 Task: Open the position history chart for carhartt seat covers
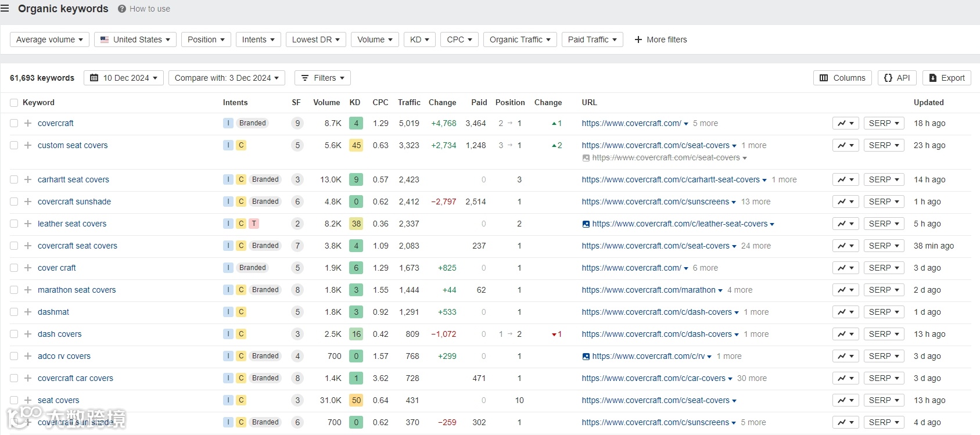click(x=845, y=179)
